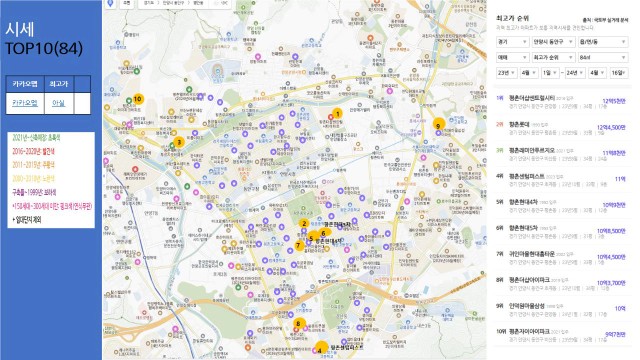Select rank 3 평촌래미안푸르지오 listing

pos(562,153)
